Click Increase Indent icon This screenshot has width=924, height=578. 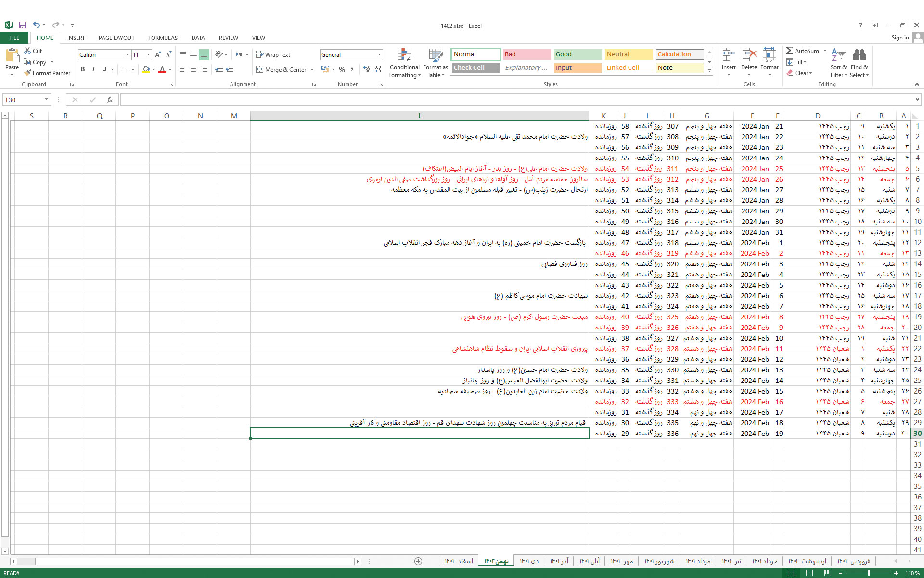pyautogui.click(x=230, y=69)
